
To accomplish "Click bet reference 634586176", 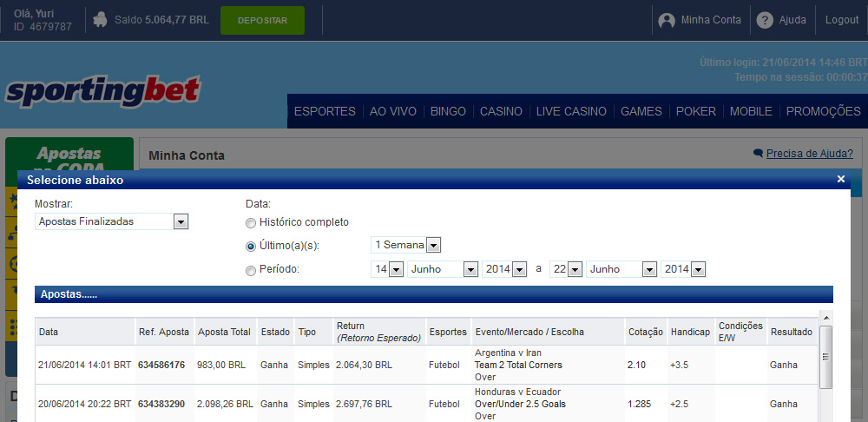I will (161, 365).
